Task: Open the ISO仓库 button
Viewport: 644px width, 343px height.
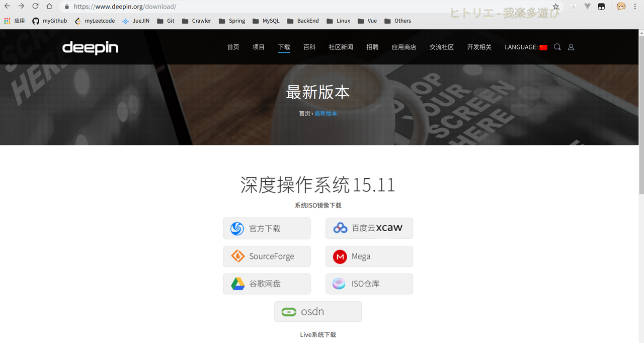Action: click(x=369, y=284)
